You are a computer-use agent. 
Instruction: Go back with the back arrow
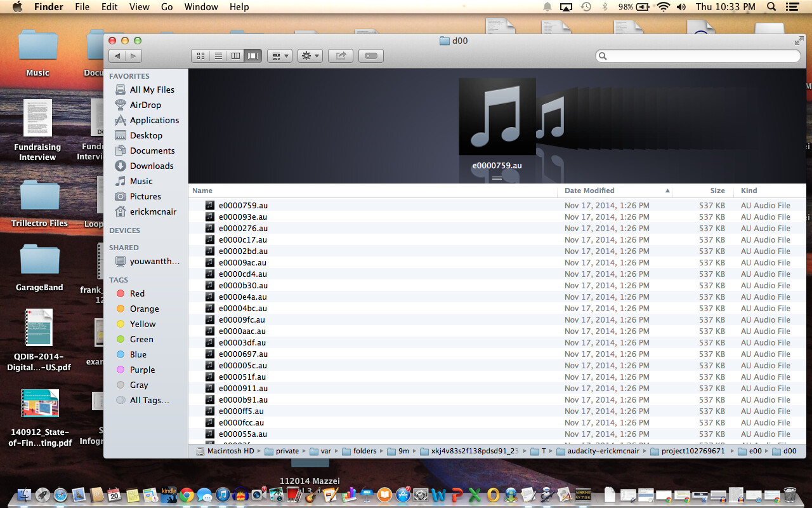[x=117, y=56]
